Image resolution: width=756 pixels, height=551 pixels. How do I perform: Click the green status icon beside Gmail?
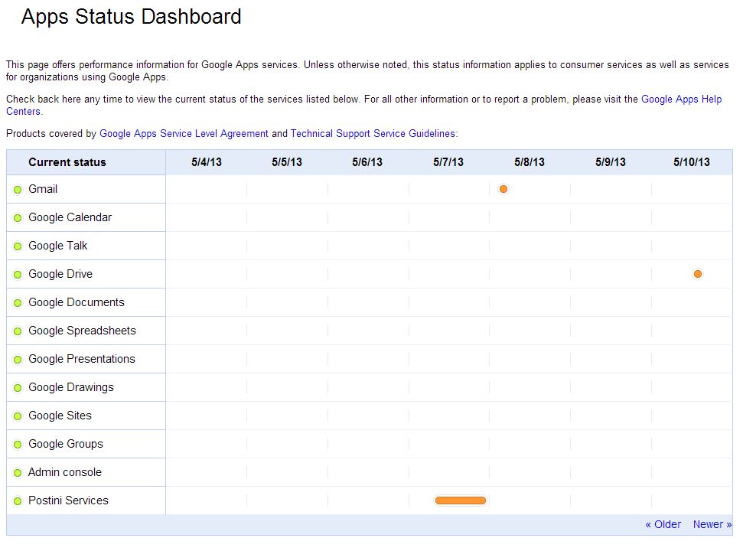18,190
